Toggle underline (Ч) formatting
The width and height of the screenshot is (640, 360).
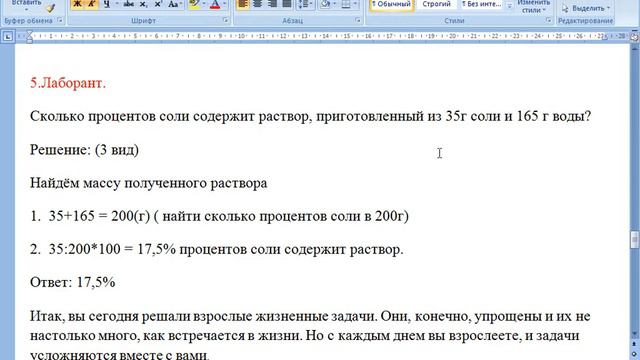point(107,4)
